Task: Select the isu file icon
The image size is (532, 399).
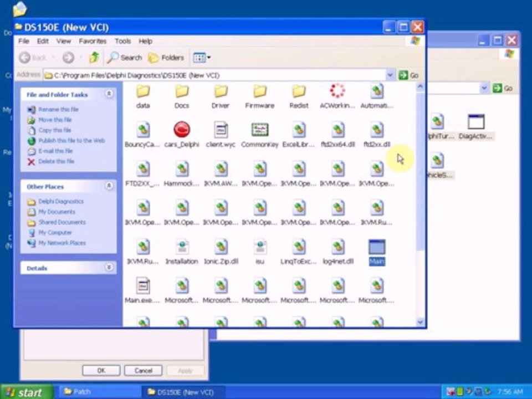Action: [x=260, y=252]
